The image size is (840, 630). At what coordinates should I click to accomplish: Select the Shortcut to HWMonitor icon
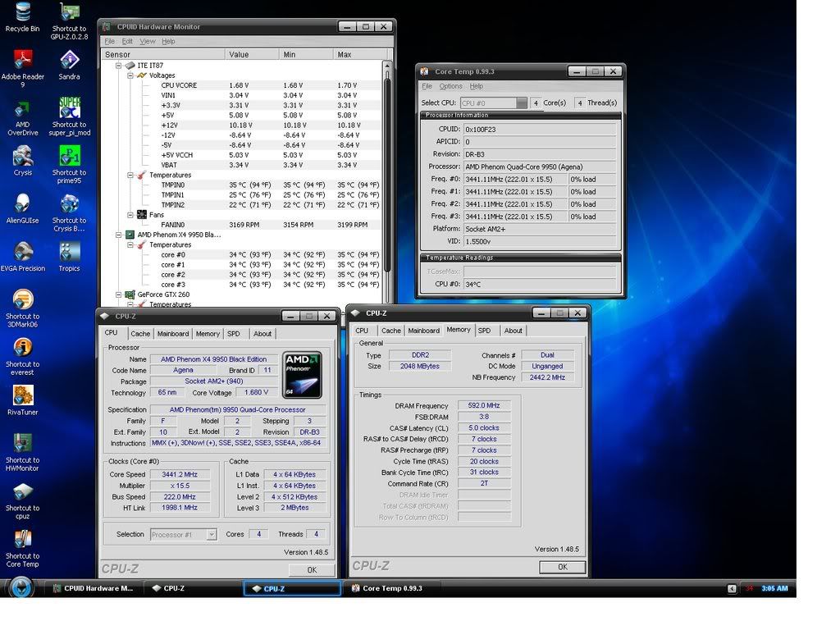click(x=22, y=452)
